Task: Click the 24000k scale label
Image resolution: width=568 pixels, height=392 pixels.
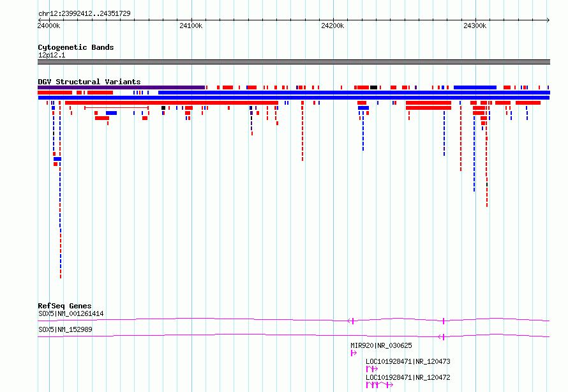Action: click(49, 26)
